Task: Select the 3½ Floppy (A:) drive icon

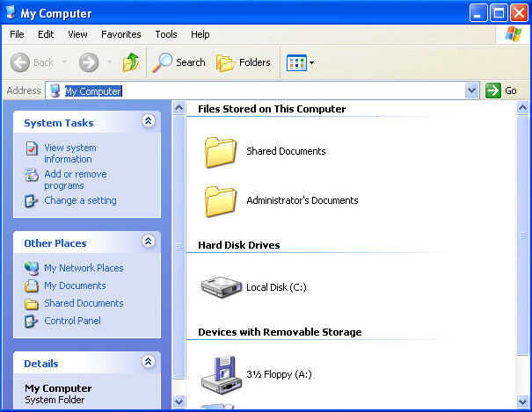Action: (x=222, y=375)
